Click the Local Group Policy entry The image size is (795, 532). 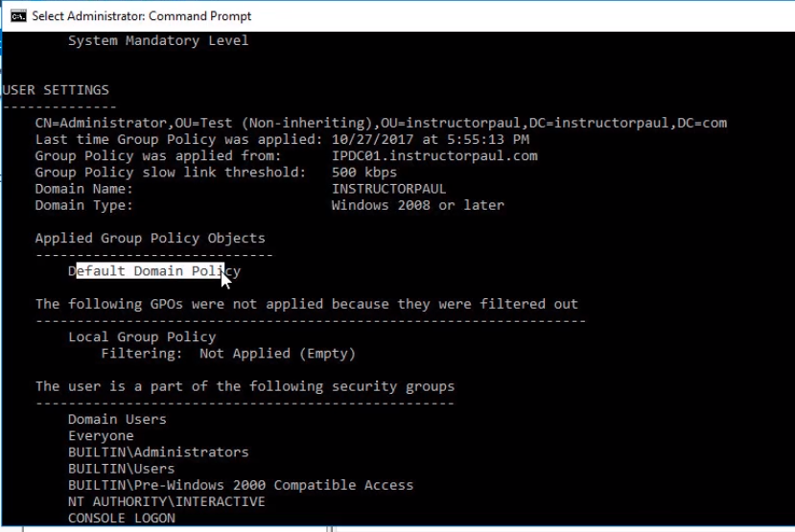142,337
